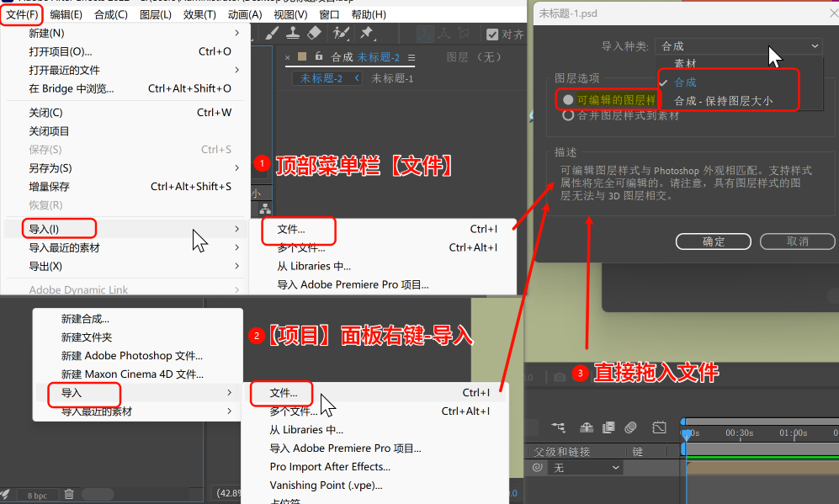Open the parent layer 无 dropdown

[586, 468]
